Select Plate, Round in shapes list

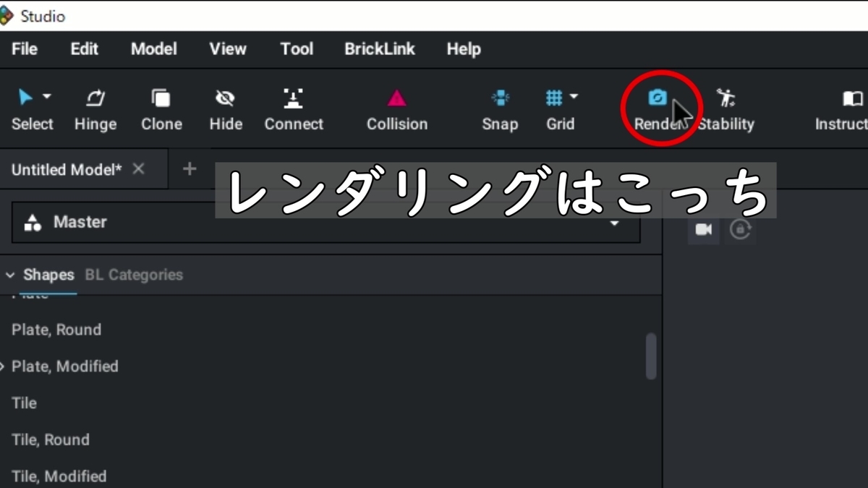coord(56,330)
